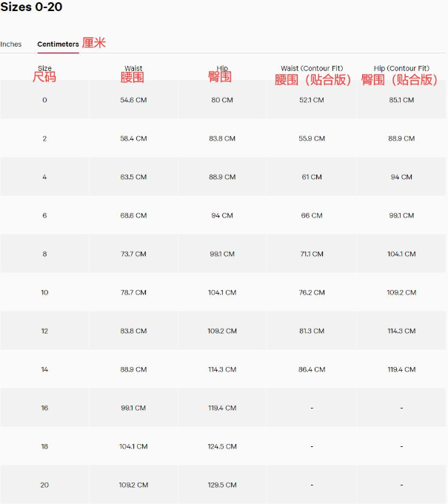Click the Waist (Contour Fit) header
The image size is (448, 504).
point(312,68)
